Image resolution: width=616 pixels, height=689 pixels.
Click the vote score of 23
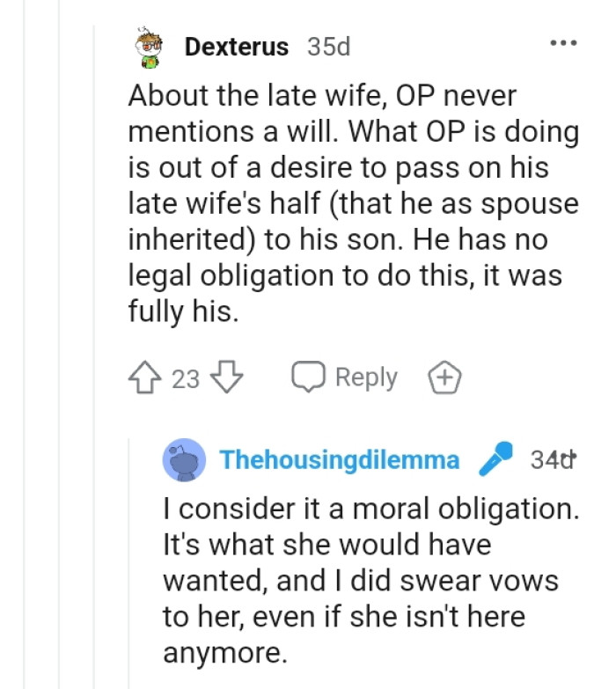(x=186, y=379)
